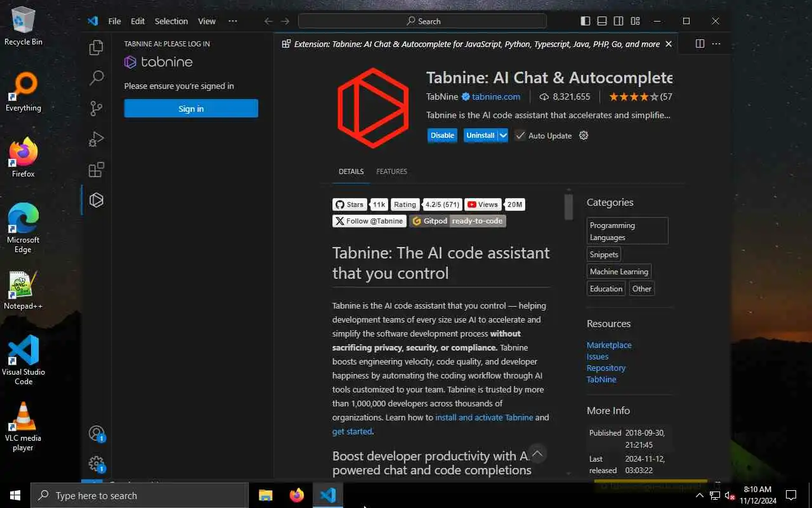The width and height of the screenshot is (812, 508).
Task: Select the Other category
Action: click(x=642, y=288)
